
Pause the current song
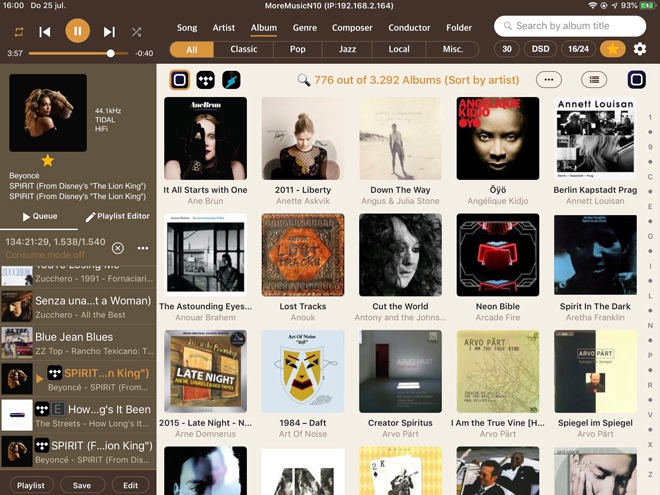coord(77,31)
